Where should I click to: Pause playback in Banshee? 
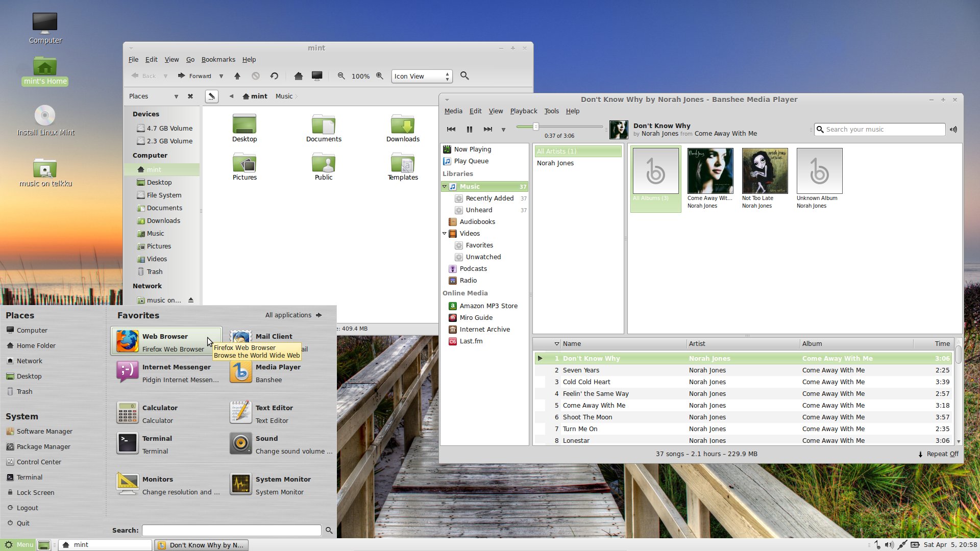tap(470, 130)
